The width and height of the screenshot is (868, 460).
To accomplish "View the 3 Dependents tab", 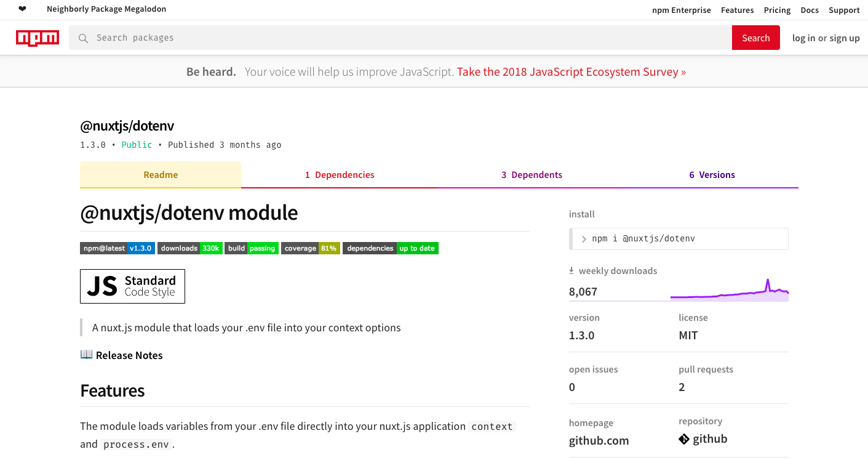I will 532,174.
